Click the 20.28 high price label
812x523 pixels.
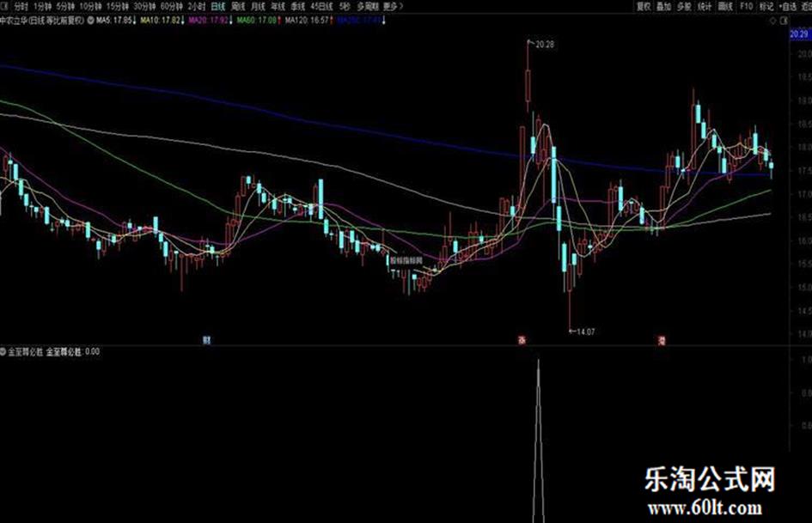click(544, 45)
